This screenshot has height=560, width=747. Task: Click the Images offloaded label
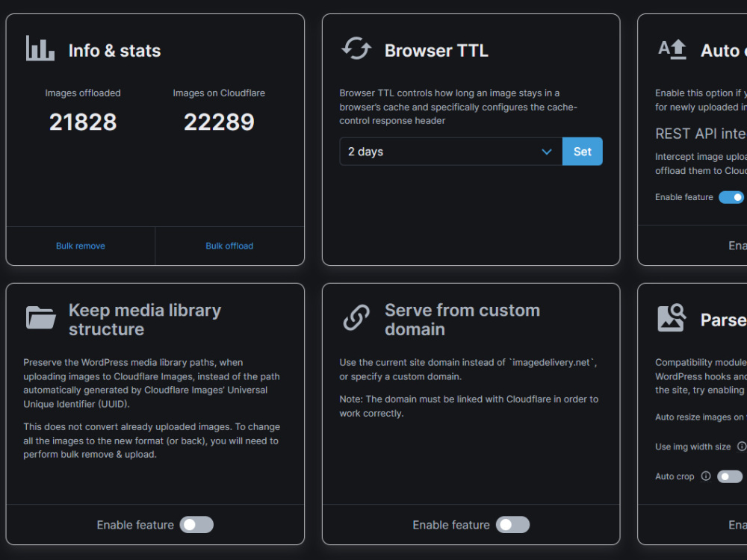pyautogui.click(x=83, y=93)
